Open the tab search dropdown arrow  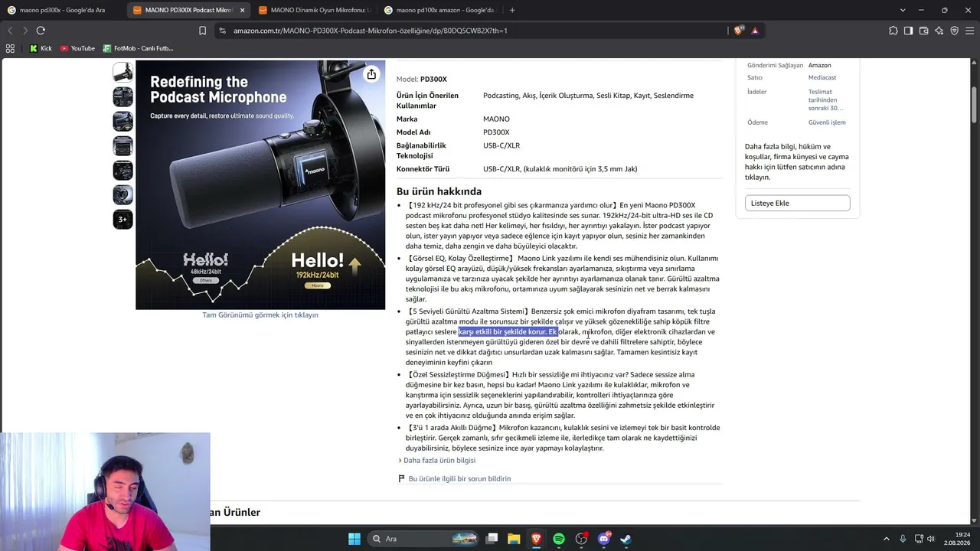903,10
